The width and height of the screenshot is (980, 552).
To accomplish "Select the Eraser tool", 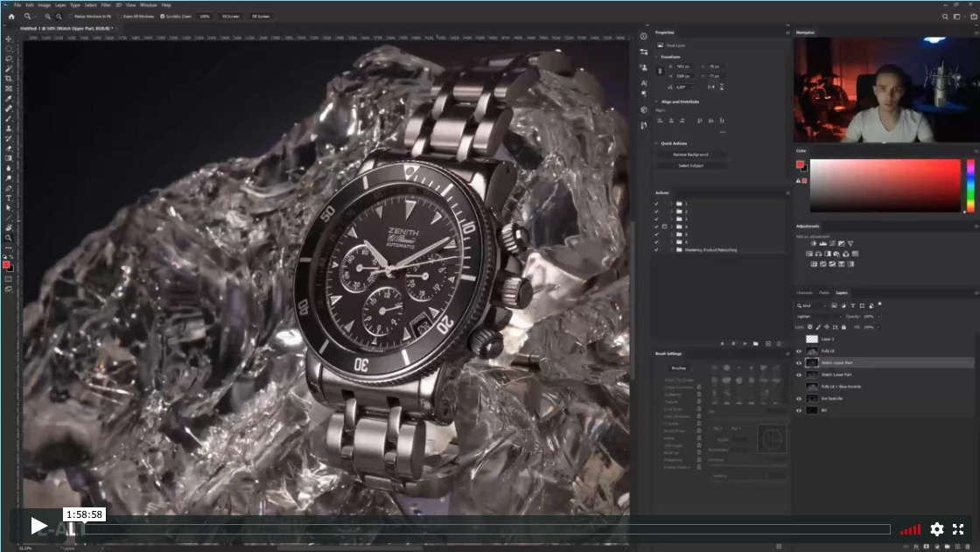I will 9,149.
